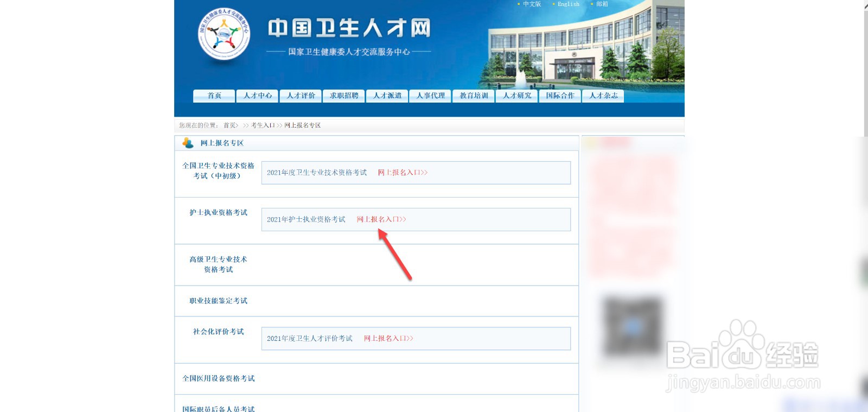Screen dimensions: 868x412
Task: Open the 首页 navigation tab
Action: click(x=214, y=96)
